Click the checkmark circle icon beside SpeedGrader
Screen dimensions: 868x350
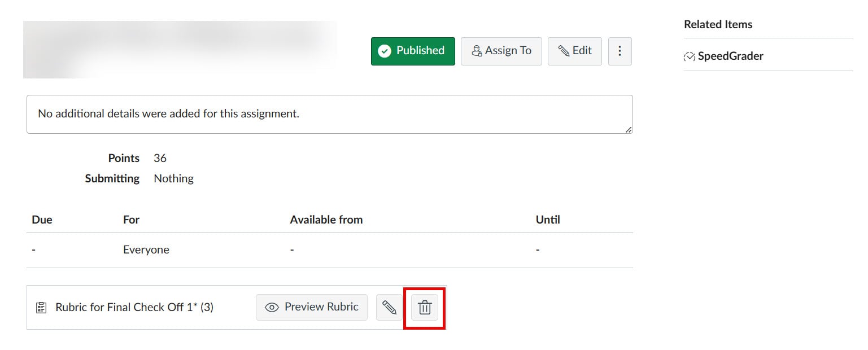(x=690, y=56)
